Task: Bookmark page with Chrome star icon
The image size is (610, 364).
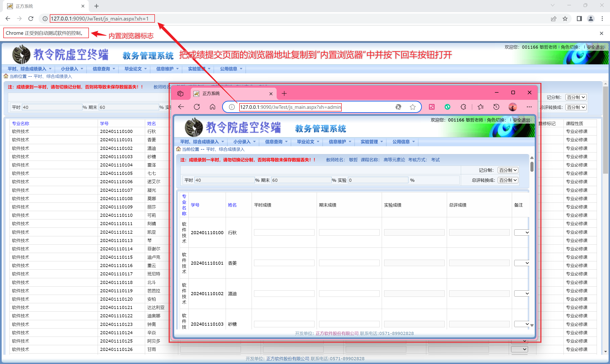Action: [565, 19]
